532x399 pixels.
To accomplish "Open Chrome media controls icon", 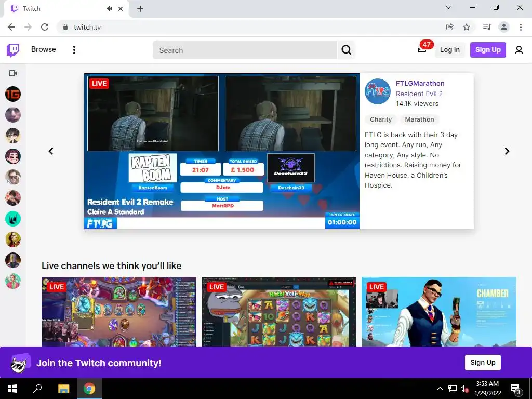I will point(487,27).
